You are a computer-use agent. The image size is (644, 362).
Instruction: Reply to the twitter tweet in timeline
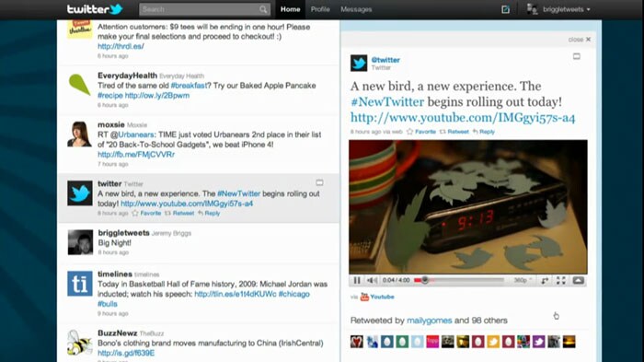(209, 213)
